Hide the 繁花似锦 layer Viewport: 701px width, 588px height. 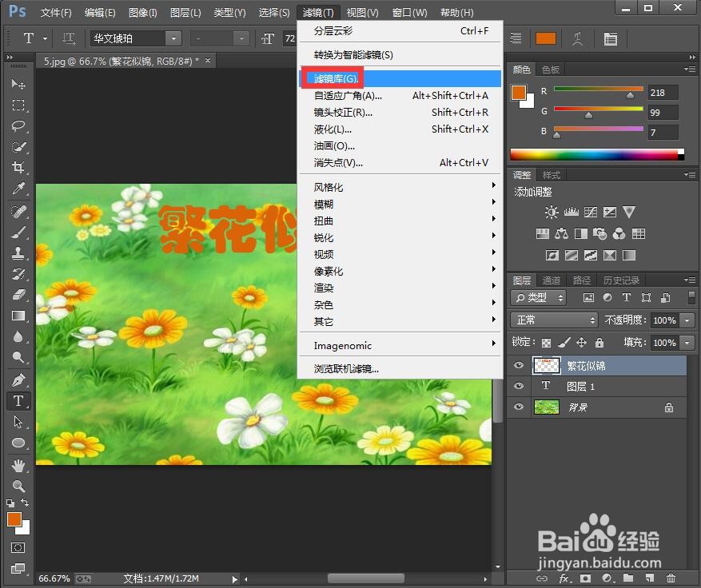click(x=519, y=365)
